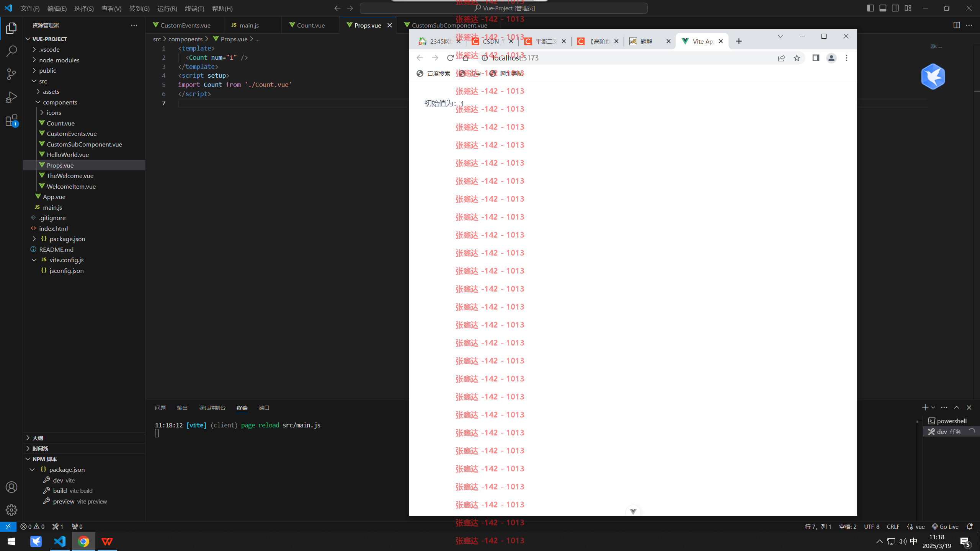
Task: Collapse NPM 脚本 section
Action: pyautogui.click(x=84, y=459)
